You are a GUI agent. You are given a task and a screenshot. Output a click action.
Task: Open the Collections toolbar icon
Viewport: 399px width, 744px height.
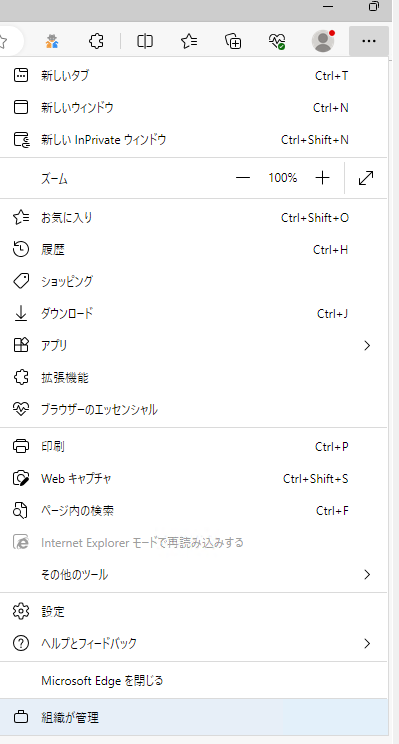click(x=233, y=41)
